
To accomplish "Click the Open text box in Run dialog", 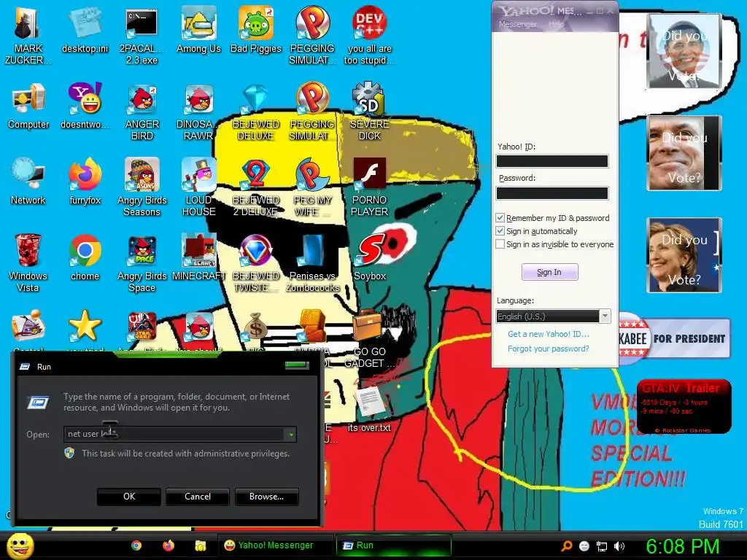I will (x=174, y=434).
